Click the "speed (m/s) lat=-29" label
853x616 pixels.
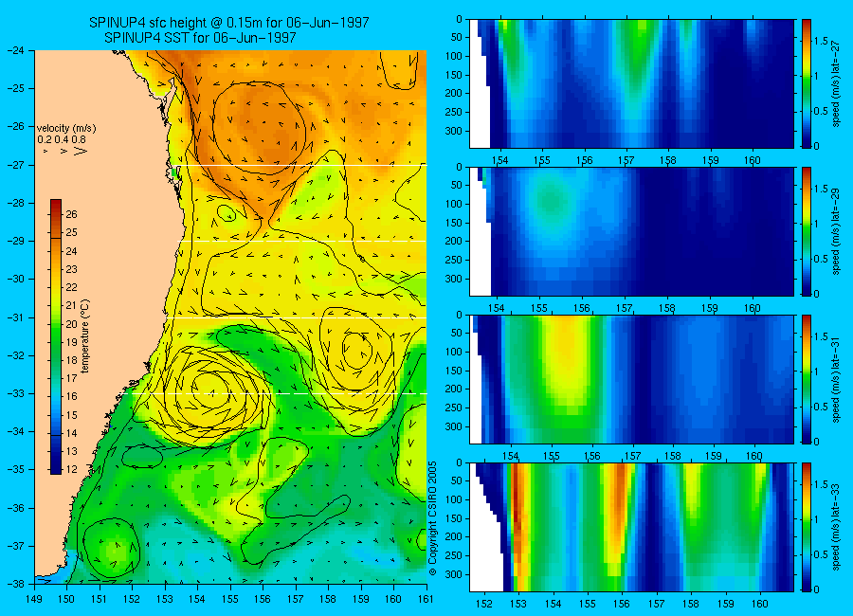[x=837, y=232]
